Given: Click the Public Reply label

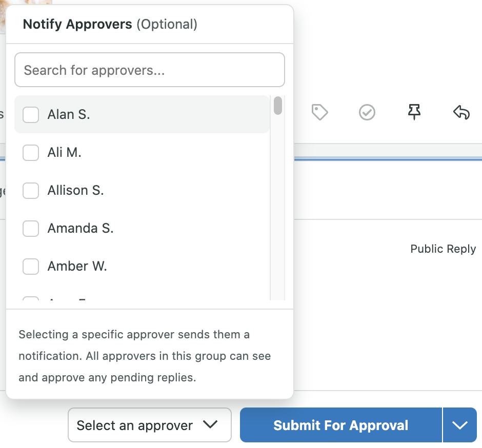Looking at the screenshot, I should [443, 249].
